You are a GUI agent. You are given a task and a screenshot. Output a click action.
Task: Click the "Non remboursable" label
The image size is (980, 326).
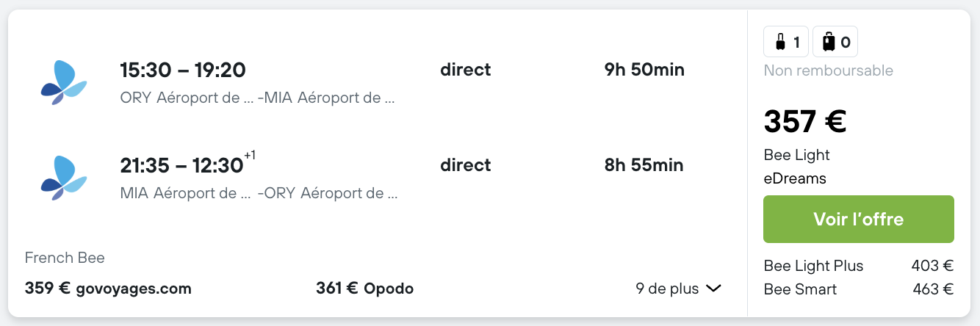click(828, 70)
